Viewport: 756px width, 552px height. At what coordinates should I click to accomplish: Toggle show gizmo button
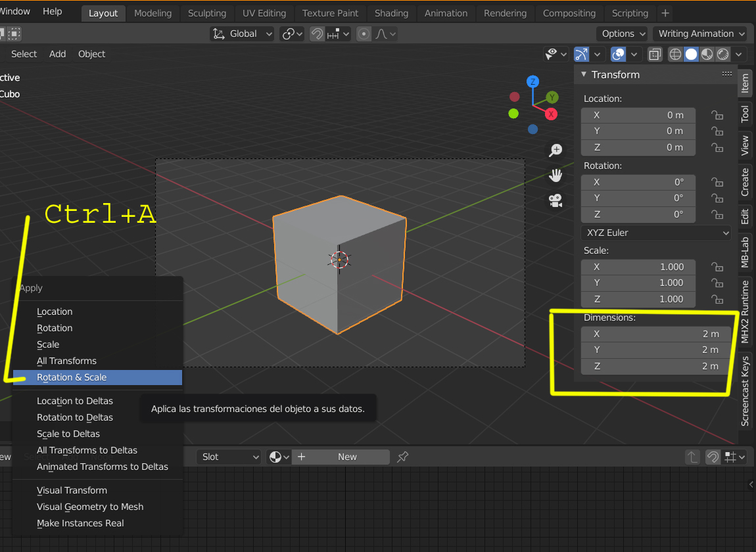pos(582,55)
